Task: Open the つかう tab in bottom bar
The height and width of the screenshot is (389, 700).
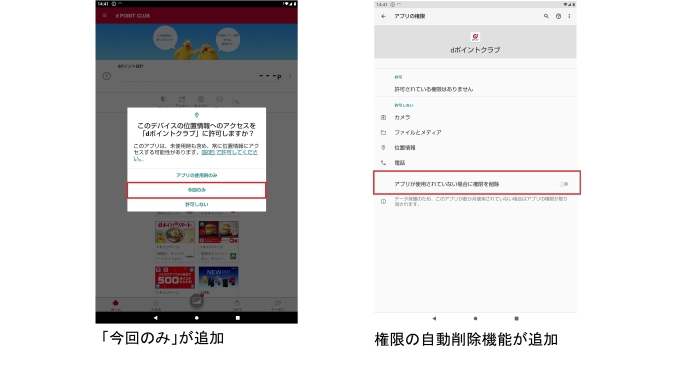Action: (237, 305)
